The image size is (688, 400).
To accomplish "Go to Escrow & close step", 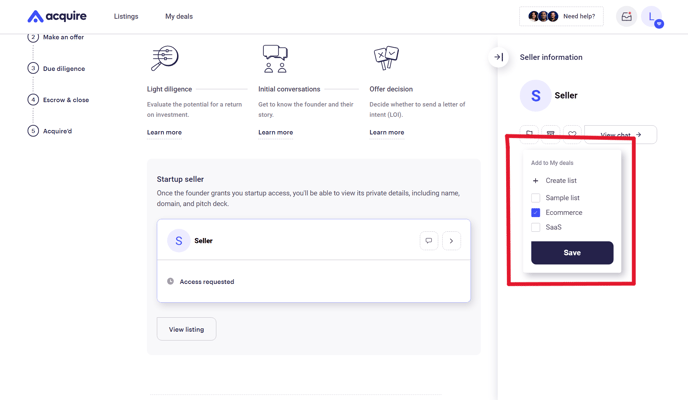I will coord(66,100).
